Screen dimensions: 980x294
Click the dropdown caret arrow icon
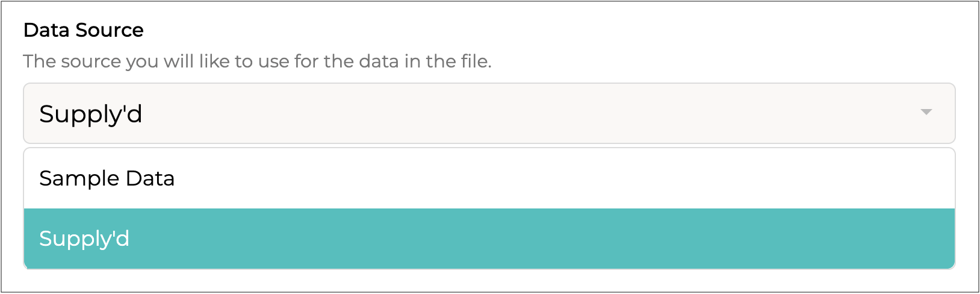click(x=926, y=113)
